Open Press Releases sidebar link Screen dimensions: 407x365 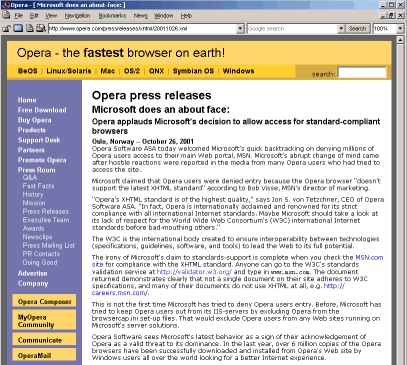click(46, 211)
